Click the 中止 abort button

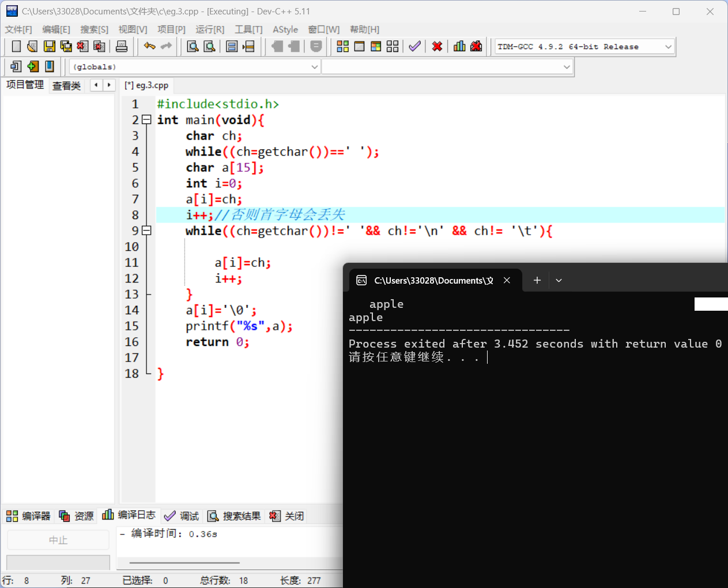(58, 540)
